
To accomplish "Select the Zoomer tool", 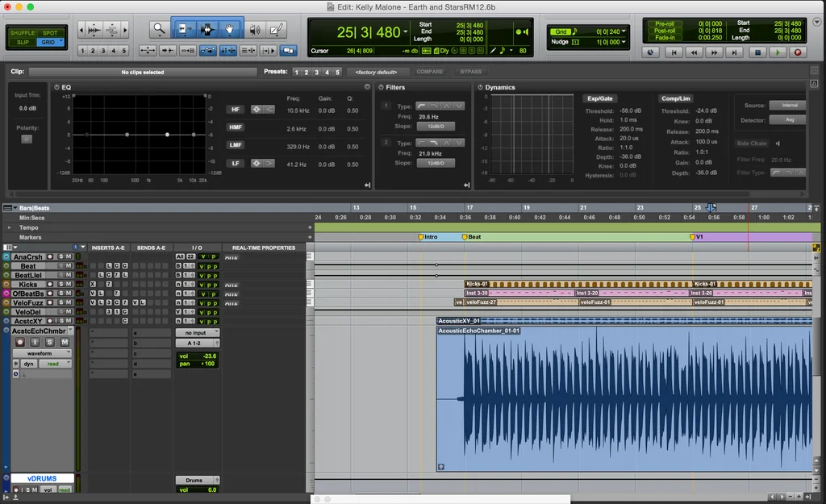I will [x=157, y=27].
